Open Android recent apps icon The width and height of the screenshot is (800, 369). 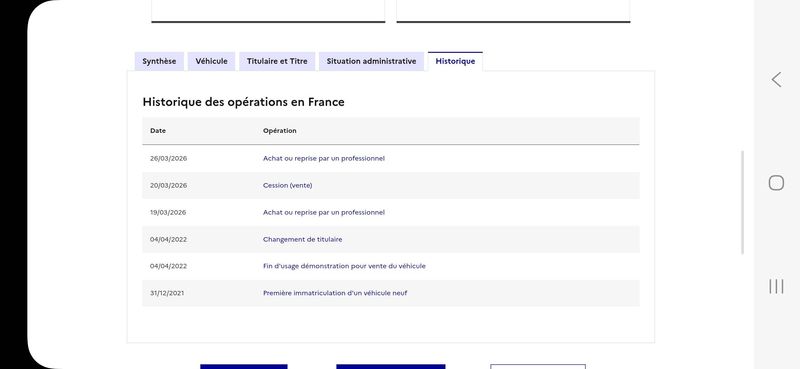click(x=776, y=286)
